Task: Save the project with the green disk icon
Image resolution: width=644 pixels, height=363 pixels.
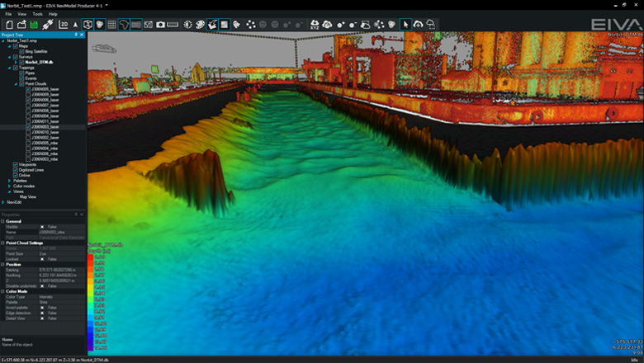Action: pos(34,25)
